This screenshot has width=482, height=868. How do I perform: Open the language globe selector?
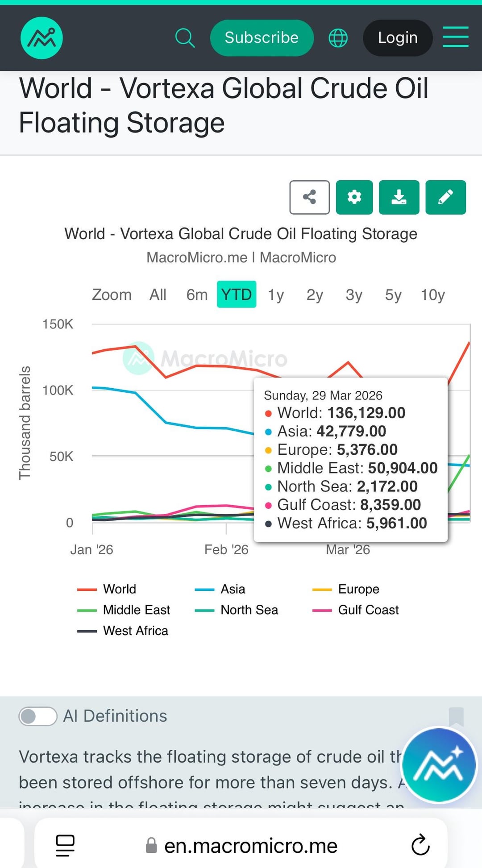coord(338,38)
